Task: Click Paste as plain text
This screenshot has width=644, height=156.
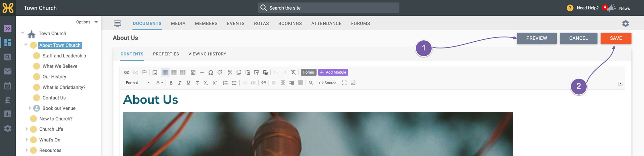Action: click(256, 72)
